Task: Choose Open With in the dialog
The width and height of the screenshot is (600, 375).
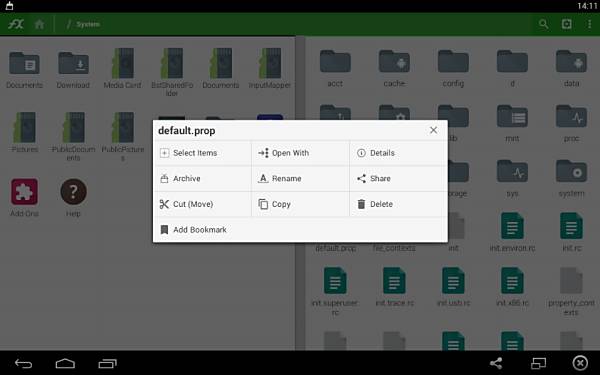Action: pos(300,153)
